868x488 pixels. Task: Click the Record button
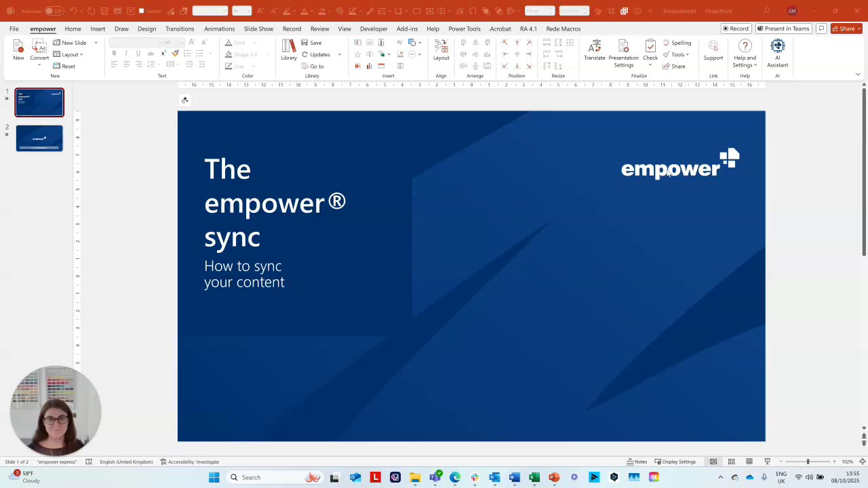pos(736,28)
